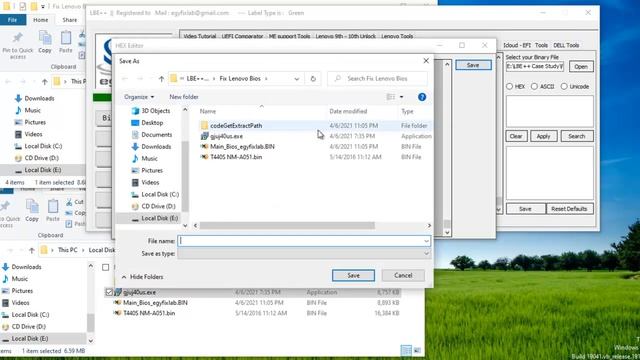Screen dimensions: 640x360
Task: Select Local Disk (E:) in Save As sidebar
Action: [x=155, y=218]
